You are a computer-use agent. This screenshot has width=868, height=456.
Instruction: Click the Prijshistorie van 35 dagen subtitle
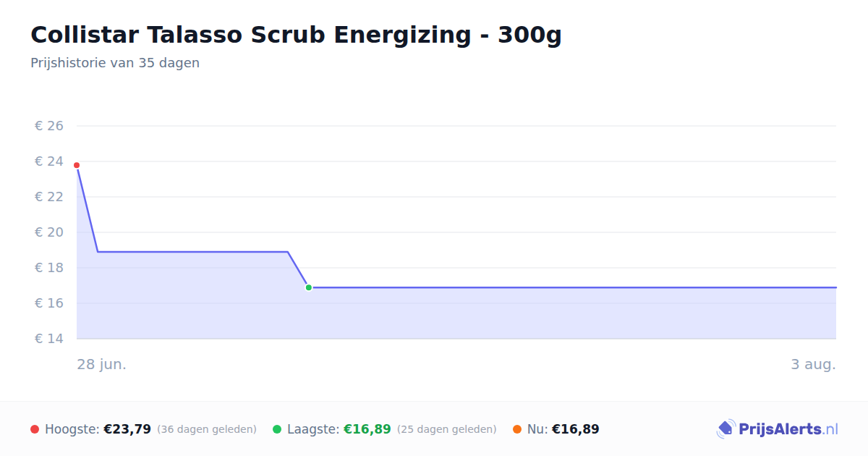(115, 63)
